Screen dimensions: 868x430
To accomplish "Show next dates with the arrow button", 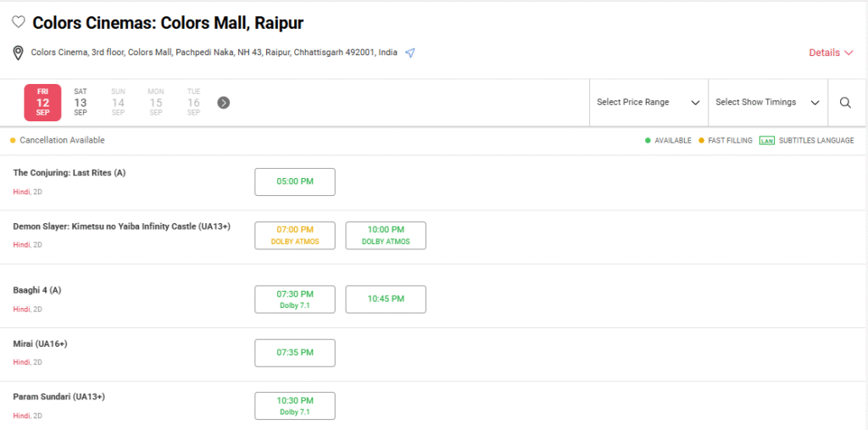I will coord(223,103).
